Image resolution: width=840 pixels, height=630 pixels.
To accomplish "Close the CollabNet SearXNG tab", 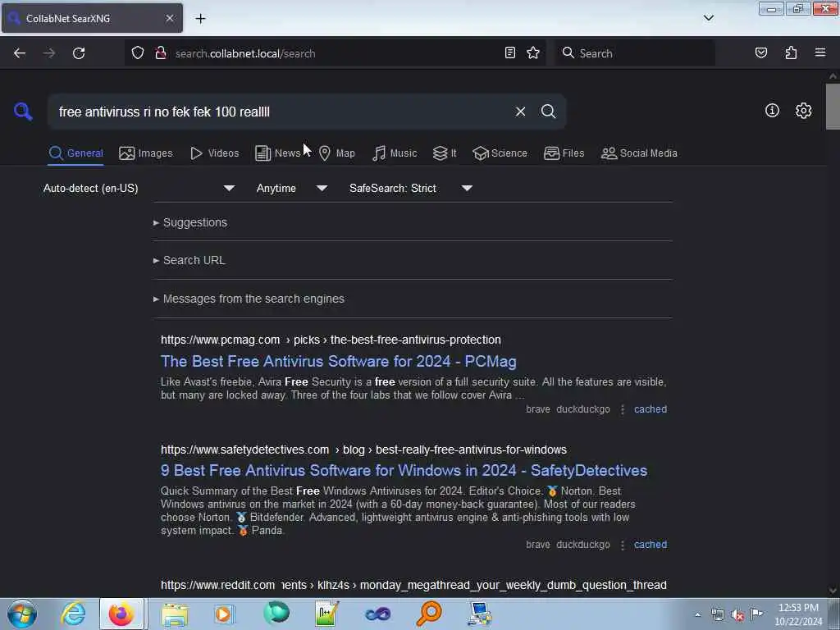I will [170, 18].
